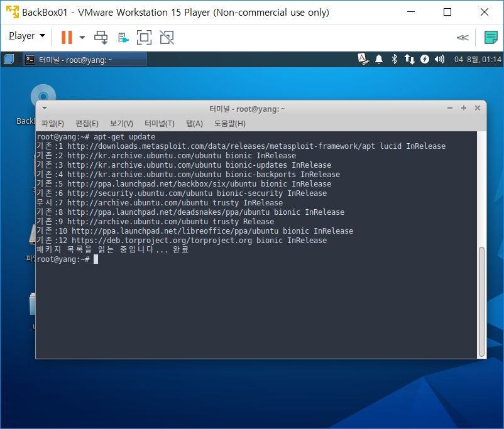504x429 pixels.
Task: Open the terminal window menu triangle
Action: (x=45, y=108)
